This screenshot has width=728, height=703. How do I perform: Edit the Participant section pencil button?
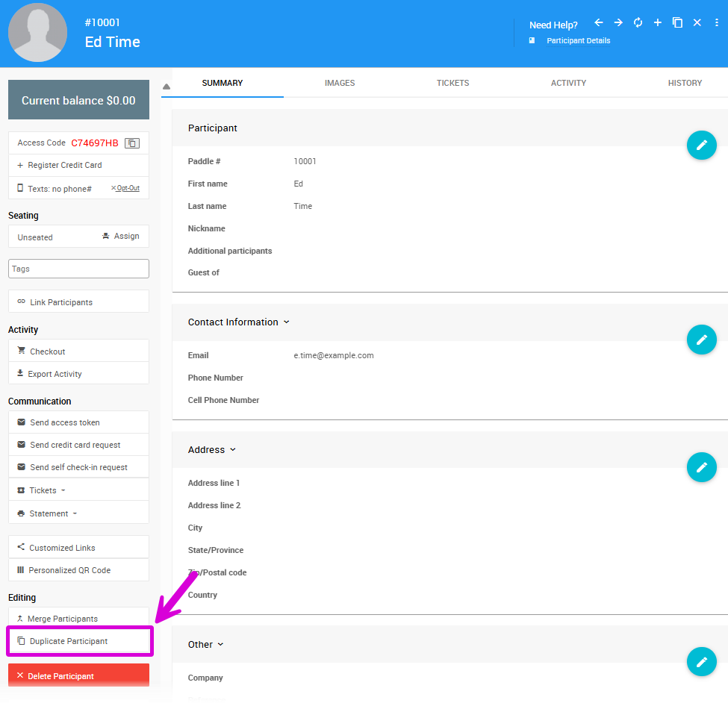[x=701, y=146]
